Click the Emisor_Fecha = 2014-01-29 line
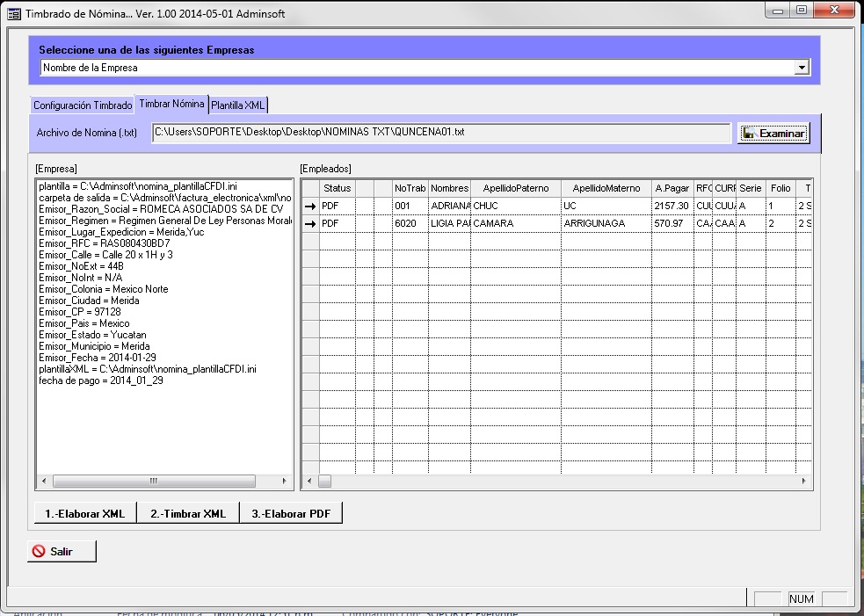864x616 pixels. [98, 358]
